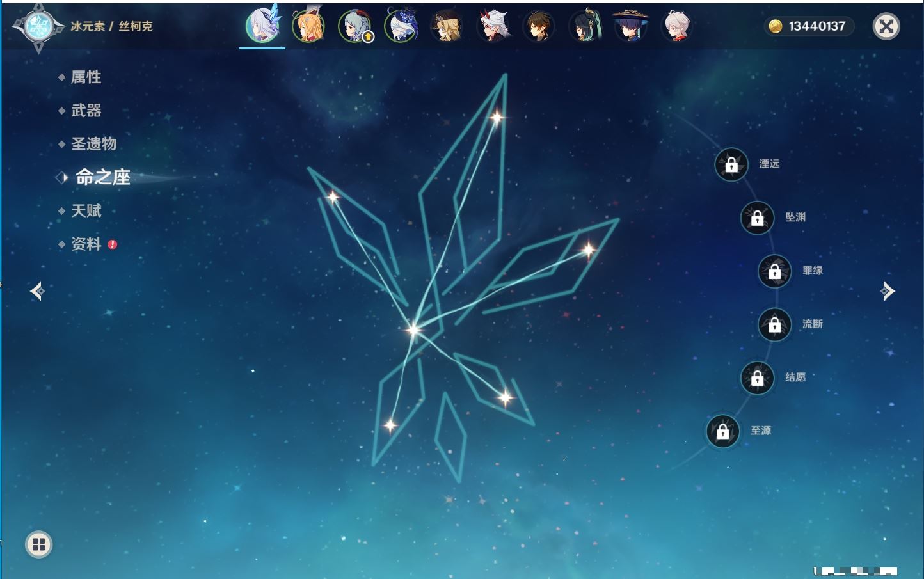Go to next character with right arrow
This screenshot has width=924, height=579.
[x=888, y=291]
